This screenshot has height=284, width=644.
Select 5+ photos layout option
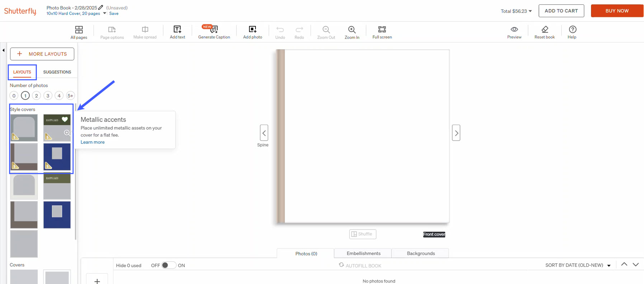point(70,96)
